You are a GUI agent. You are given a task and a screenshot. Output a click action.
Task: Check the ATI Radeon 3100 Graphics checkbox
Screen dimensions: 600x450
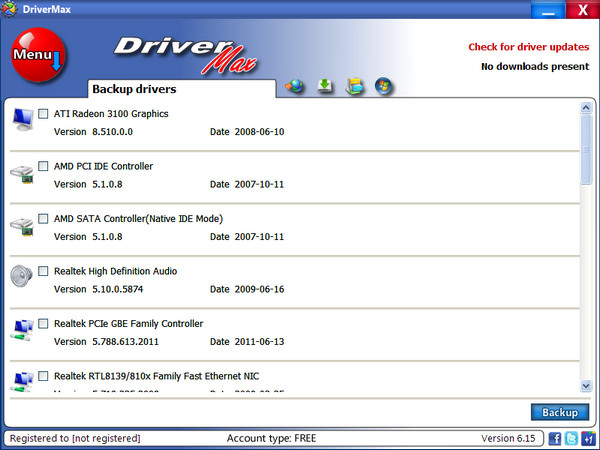pos(43,114)
